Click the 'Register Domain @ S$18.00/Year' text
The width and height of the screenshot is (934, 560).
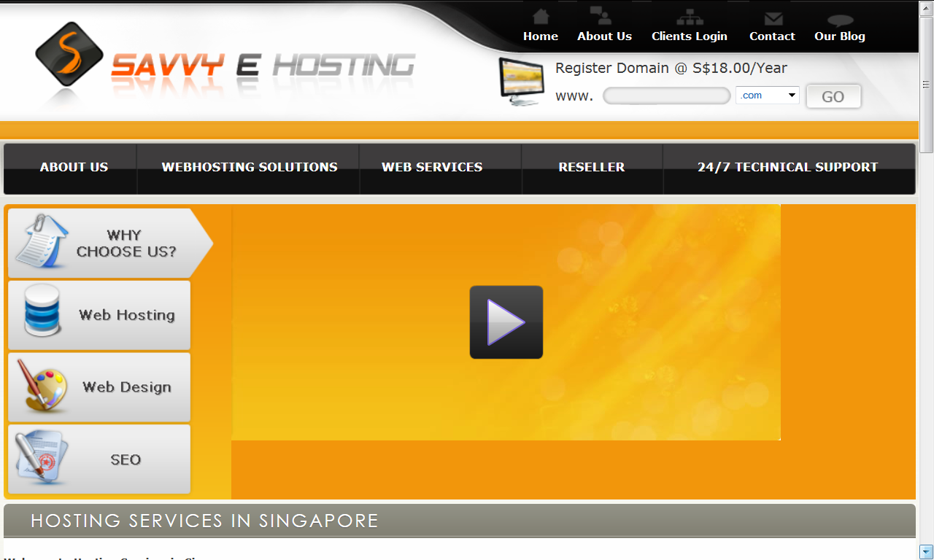pos(671,68)
